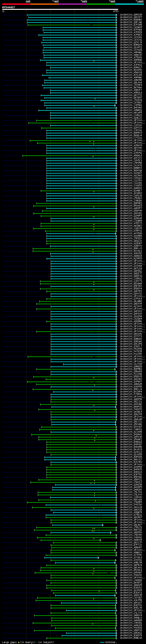Click the green ~80% identity legend bar

click(x=101, y=4)
